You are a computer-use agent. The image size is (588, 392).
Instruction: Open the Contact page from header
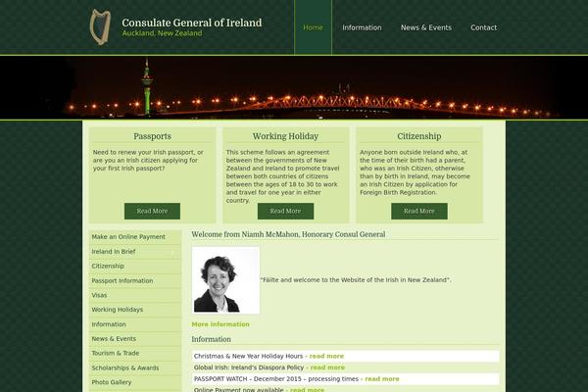coord(483,27)
